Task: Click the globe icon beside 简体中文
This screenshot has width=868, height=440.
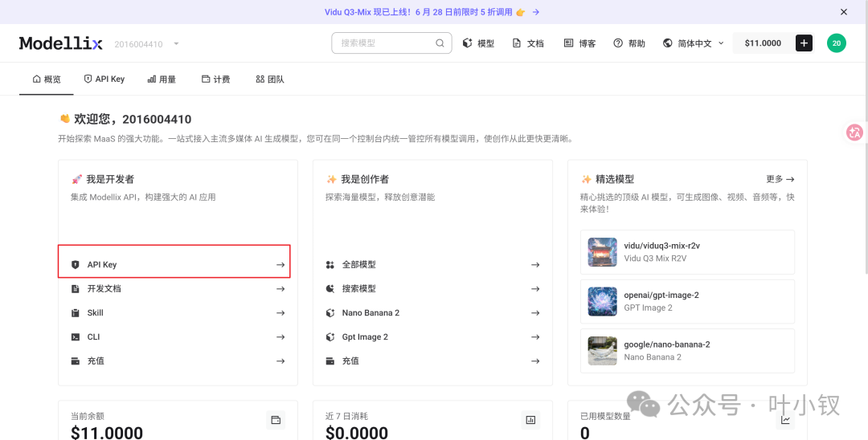Action: (668, 43)
